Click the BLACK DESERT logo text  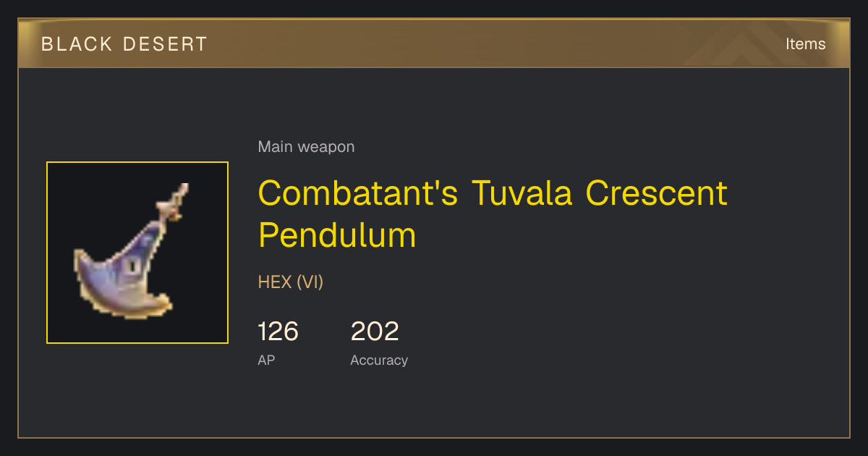[124, 44]
